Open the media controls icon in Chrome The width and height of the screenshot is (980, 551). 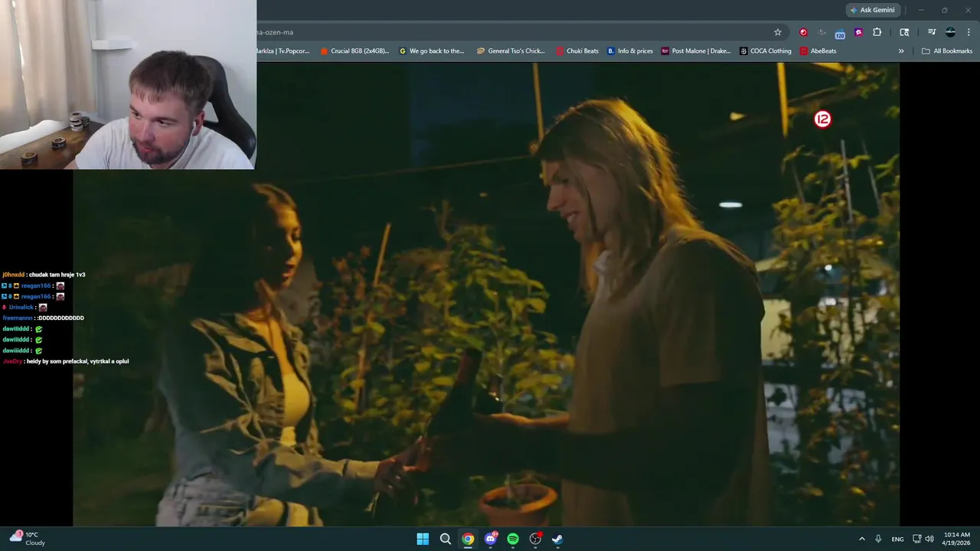click(932, 32)
